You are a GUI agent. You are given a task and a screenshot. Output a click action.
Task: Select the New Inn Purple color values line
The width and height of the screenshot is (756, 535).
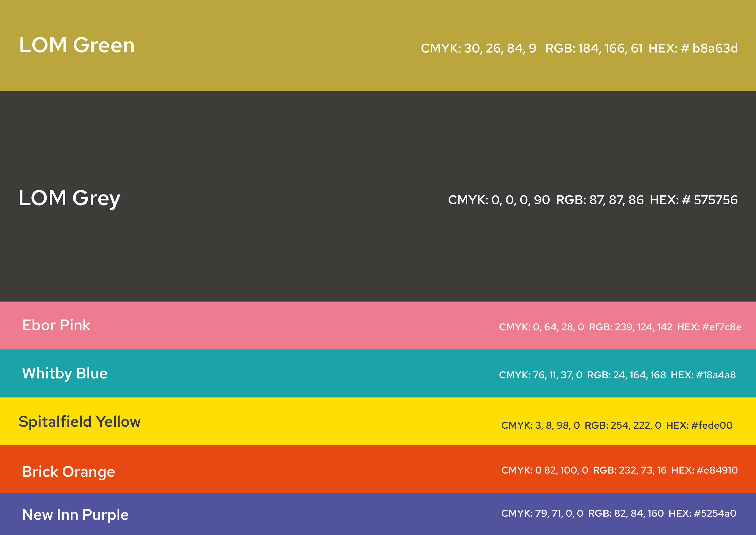(x=619, y=514)
